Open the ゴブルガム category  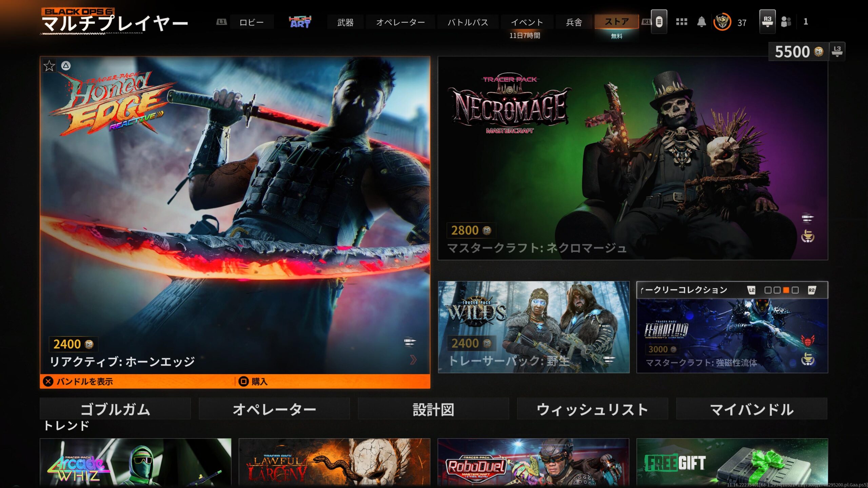(115, 409)
